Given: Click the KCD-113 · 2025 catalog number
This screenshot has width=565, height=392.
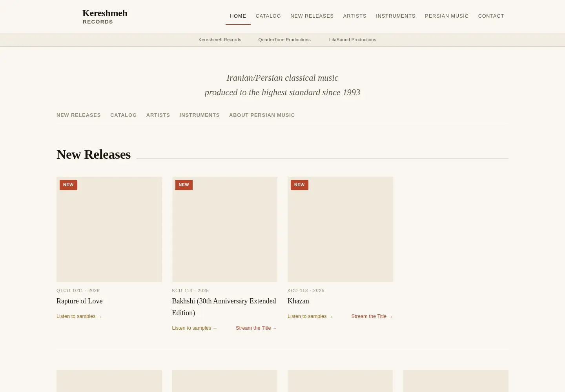Looking at the screenshot, I should click(306, 290).
